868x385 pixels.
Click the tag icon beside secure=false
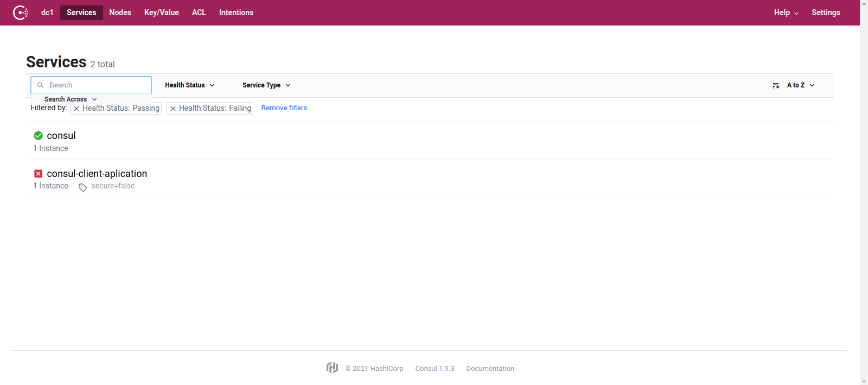tap(82, 187)
